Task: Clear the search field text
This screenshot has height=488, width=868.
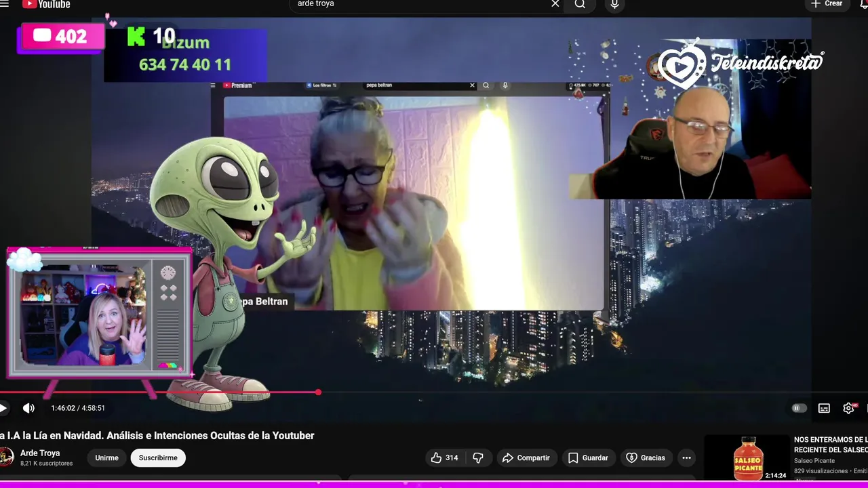Action: (x=555, y=4)
